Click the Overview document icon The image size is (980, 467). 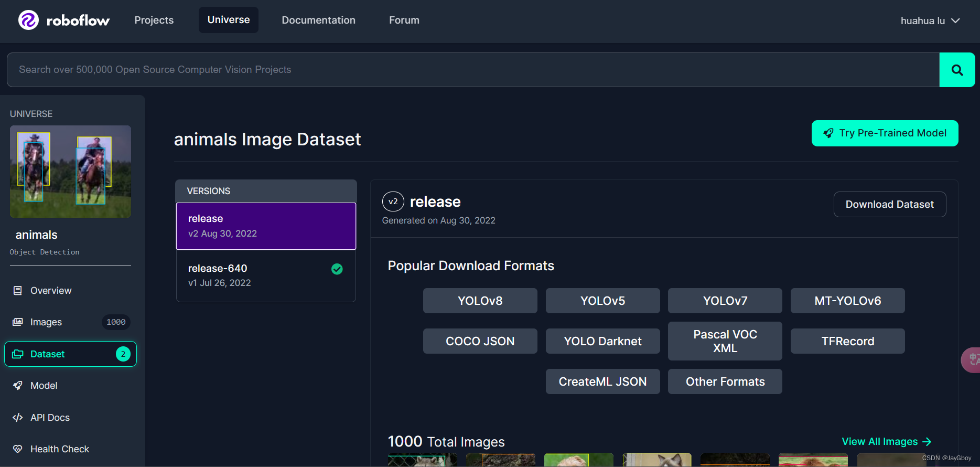pos(18,290)
